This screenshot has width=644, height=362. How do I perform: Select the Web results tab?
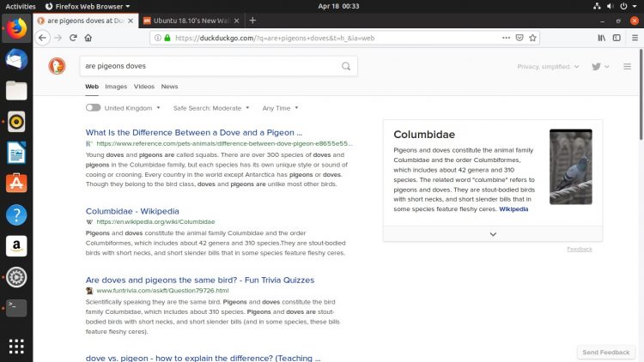coord(92,87)
